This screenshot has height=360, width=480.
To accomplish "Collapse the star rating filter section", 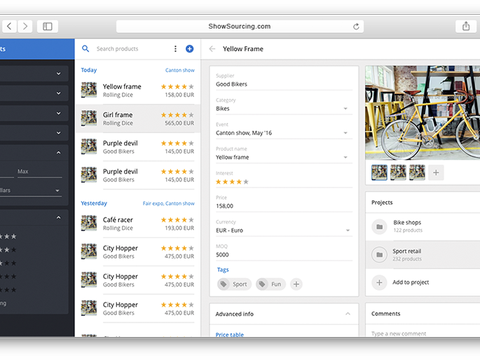I will pyautogui.click(x=59, y=218).
